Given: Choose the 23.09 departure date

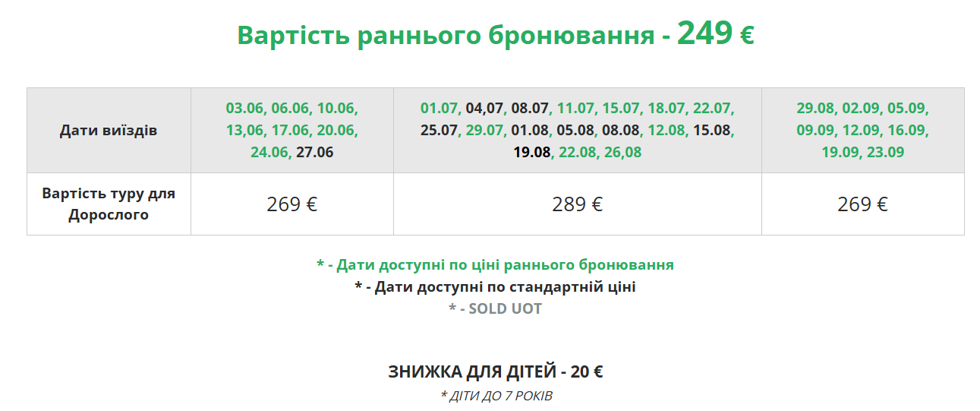Looking at the screenshot, I should [x=885, y=152].
